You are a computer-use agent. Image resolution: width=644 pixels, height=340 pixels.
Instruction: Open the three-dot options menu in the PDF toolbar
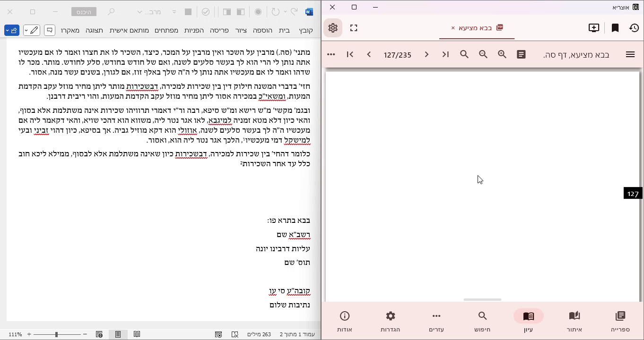click(331, 54)
